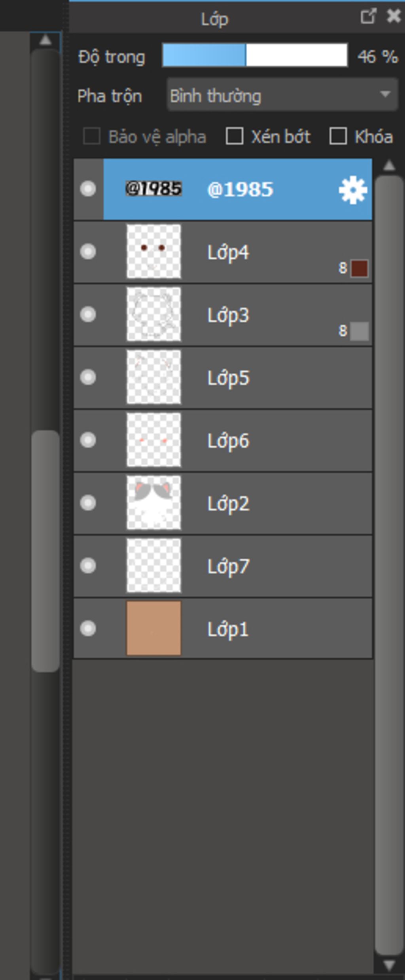
Task: Toggle the Bảo vệ alpha checkbox
Action: pyautogui.click(x=91, y=136)
